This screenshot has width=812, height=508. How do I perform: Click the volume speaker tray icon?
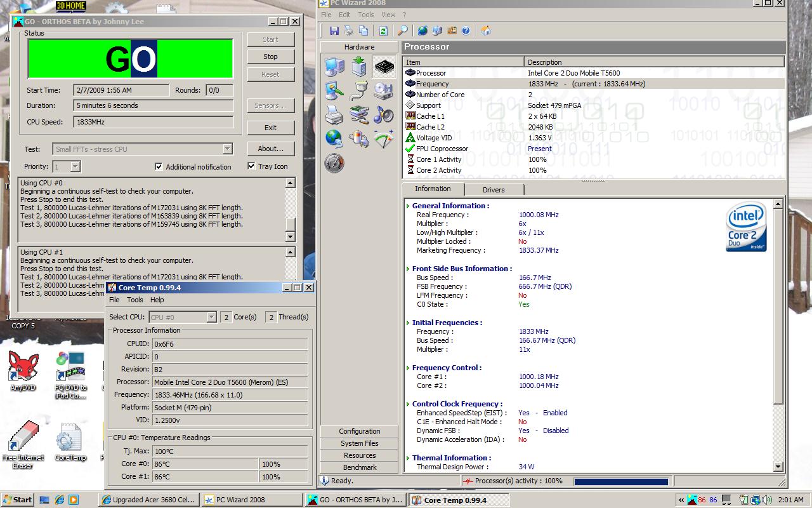pyautogui.click(x=766, y=500)
